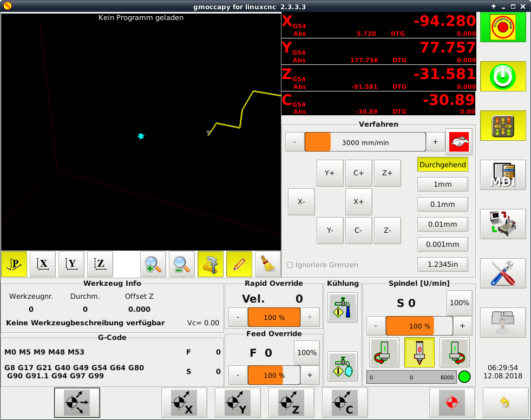Click jog velocity slider at 3000 mm/min
This screenshot has width=531, height=420.
[365, 142]
